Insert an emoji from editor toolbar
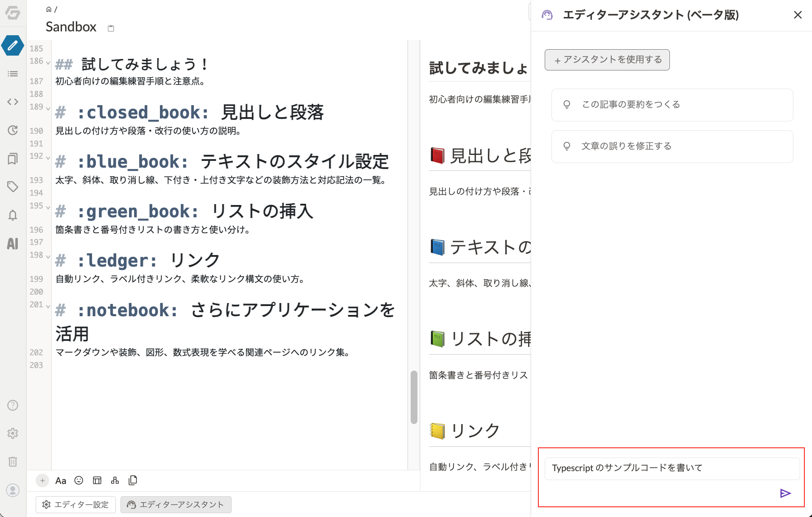812x517 pixels. click(79, 480)
